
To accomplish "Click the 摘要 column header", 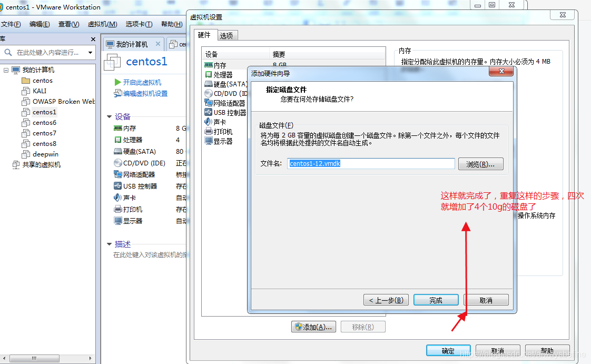I will point(327,54).
